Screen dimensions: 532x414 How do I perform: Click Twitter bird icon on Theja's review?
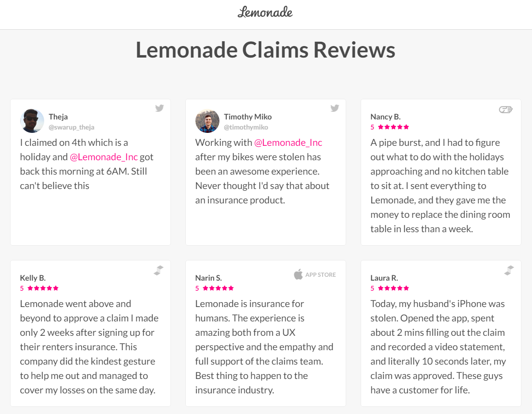click(x=159, y=108)
